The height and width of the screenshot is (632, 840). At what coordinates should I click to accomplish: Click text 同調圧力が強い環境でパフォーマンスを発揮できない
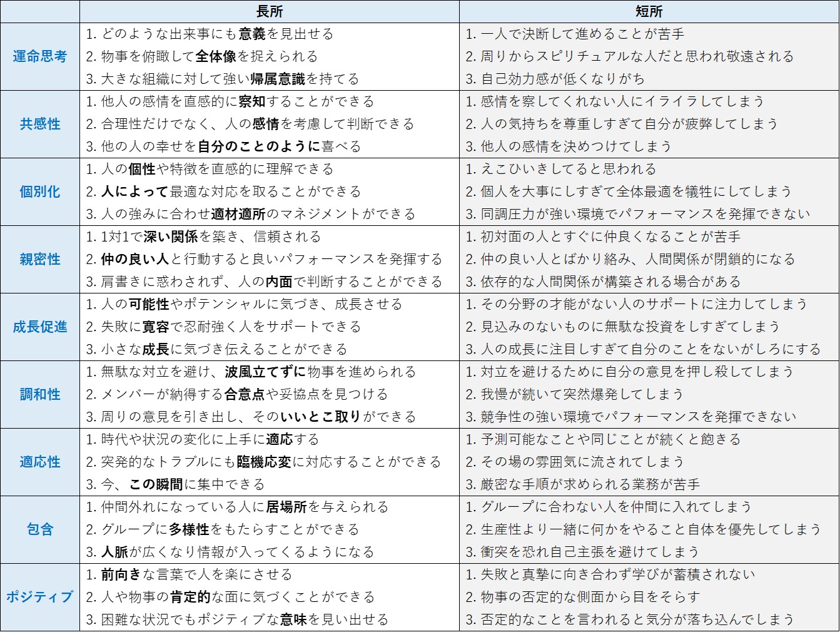click(645, 214)
